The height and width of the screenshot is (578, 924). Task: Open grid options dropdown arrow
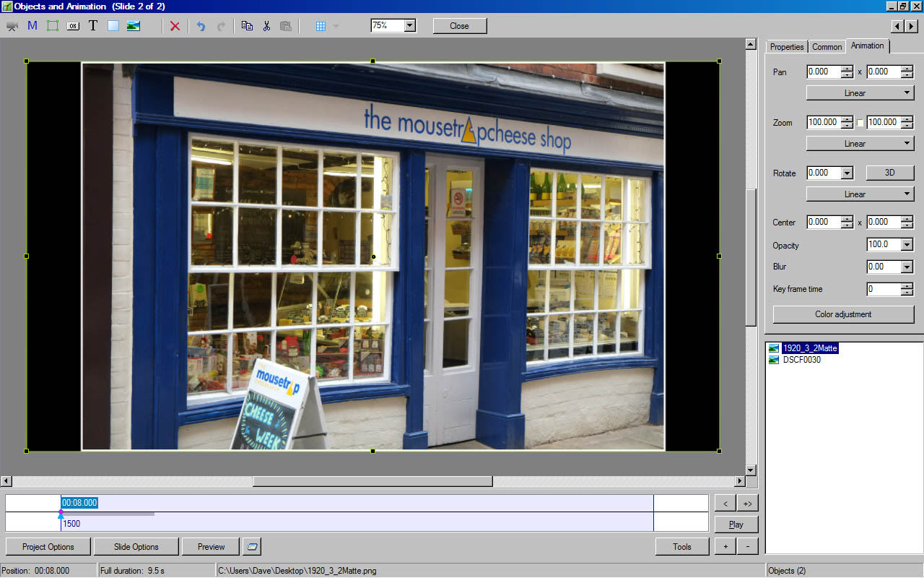point(336,26)
